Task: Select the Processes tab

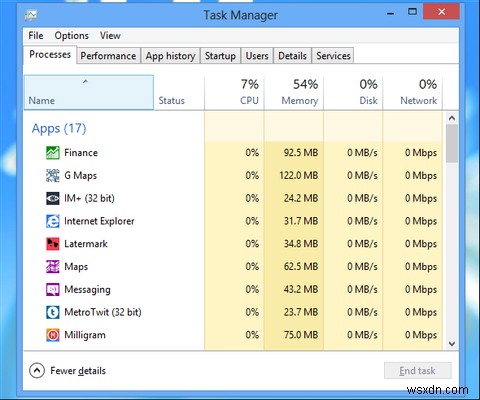Action: coord(50,55)
